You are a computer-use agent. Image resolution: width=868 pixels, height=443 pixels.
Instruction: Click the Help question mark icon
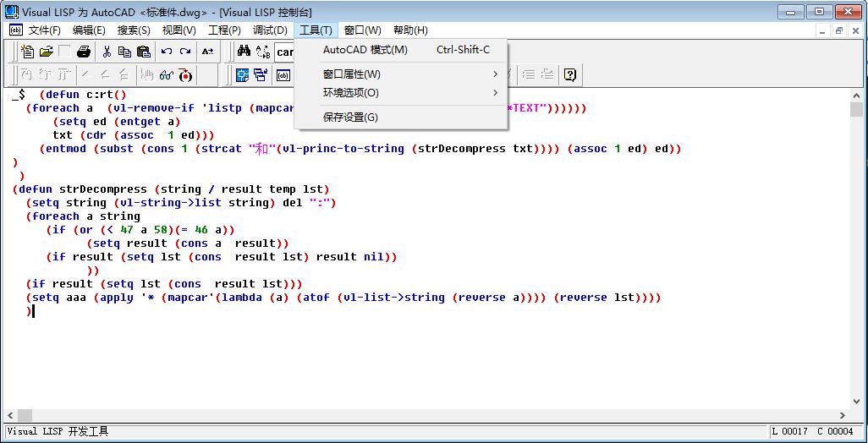570,74
